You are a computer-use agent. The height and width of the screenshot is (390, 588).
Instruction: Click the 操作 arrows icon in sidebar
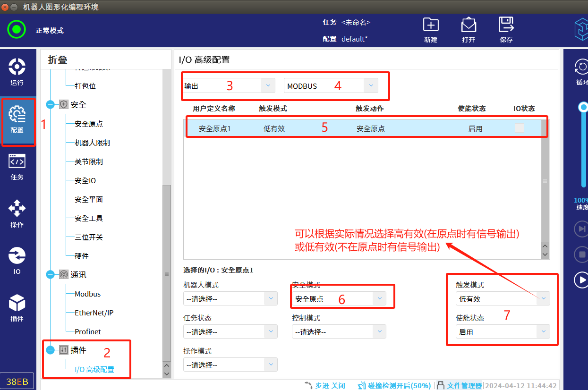(x=17, y=213)
